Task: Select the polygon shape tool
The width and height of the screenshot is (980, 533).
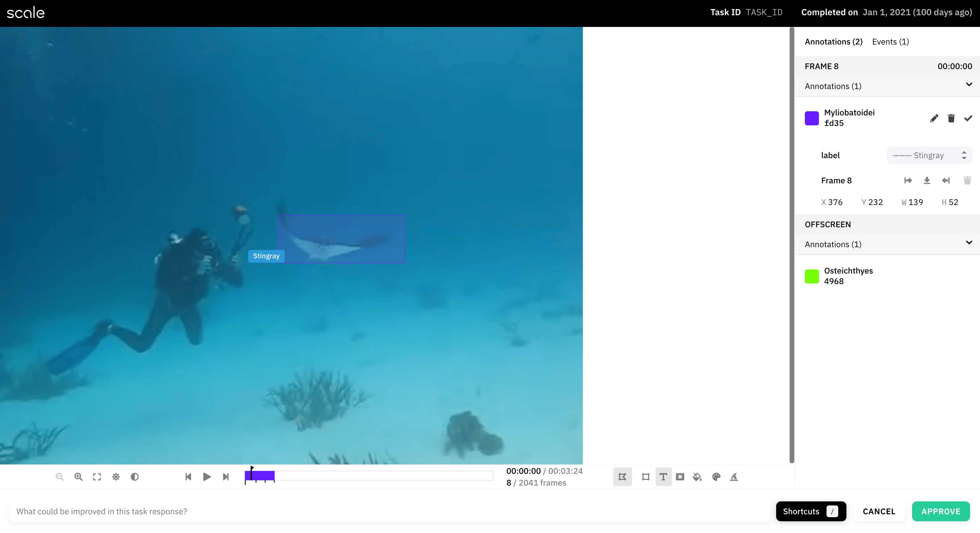Action: [622, 477]
